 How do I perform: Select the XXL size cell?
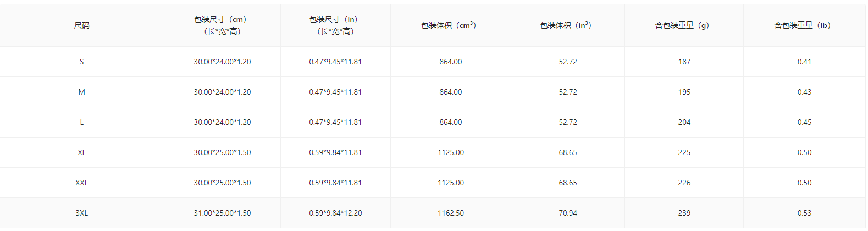82,183
